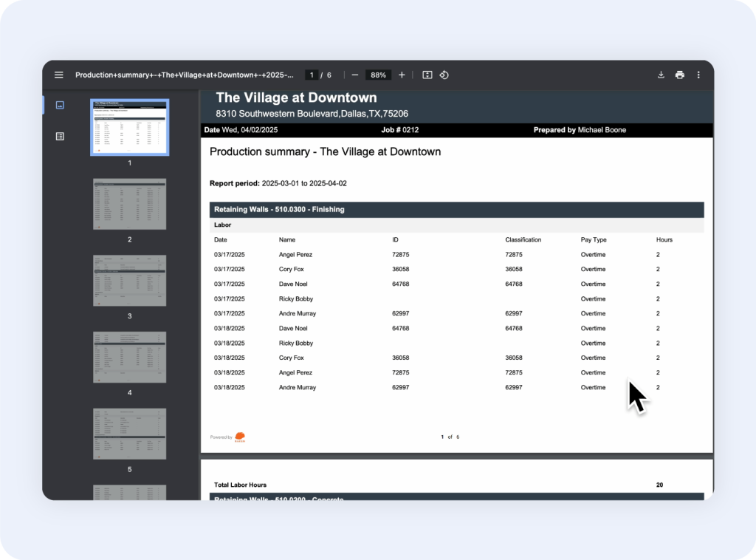The height and width of the screenshot is (560, 756).
Task: Open the page 3 thumbnail
Action: 129,281
